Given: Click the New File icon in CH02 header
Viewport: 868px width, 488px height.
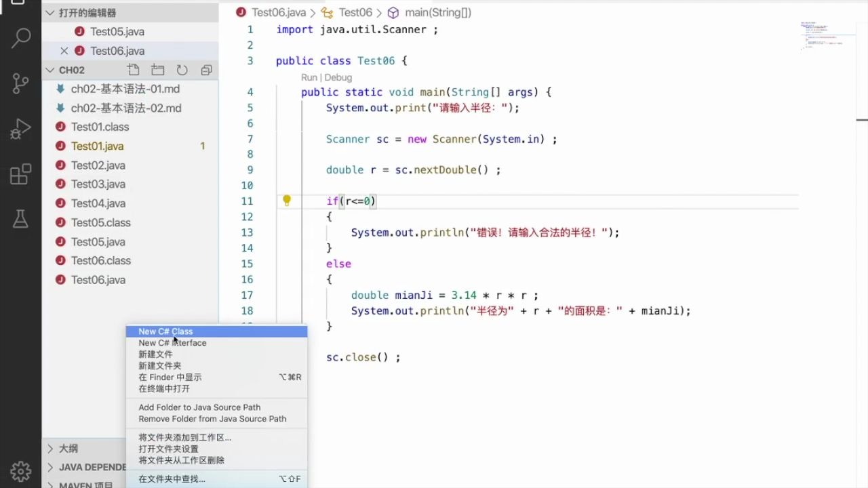Looking at the screenshot, I should click(x=134, y=70).
